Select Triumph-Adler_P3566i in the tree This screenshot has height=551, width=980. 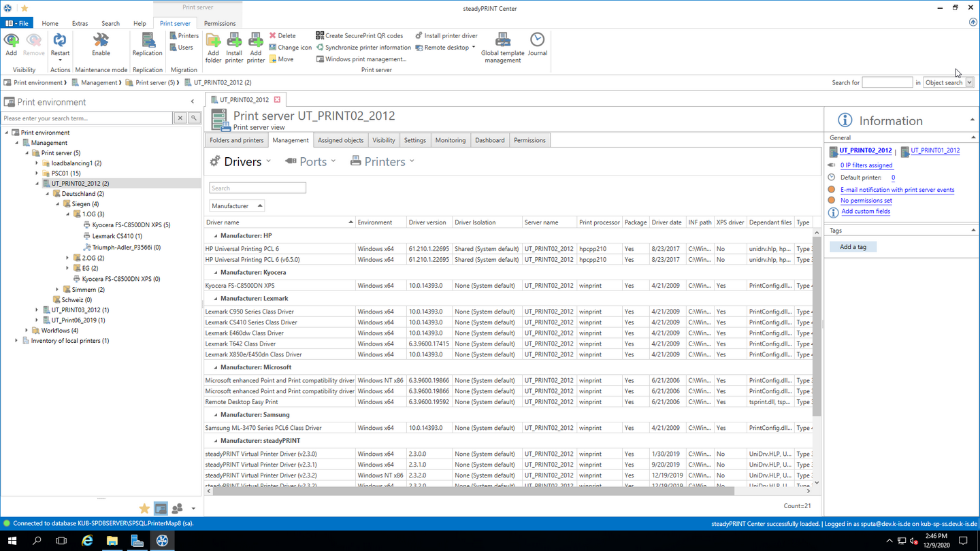tap(127, 248)
